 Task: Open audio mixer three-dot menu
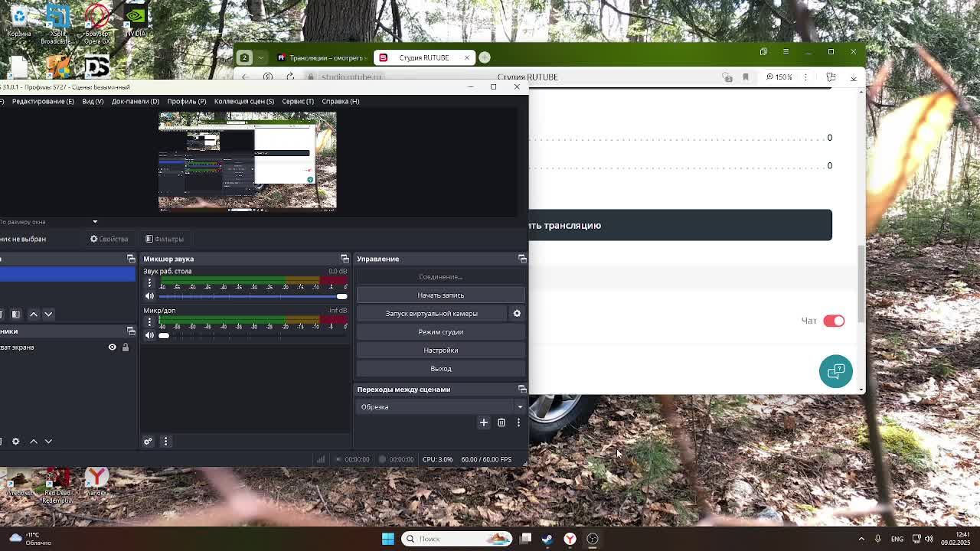[x=165, y=442]
